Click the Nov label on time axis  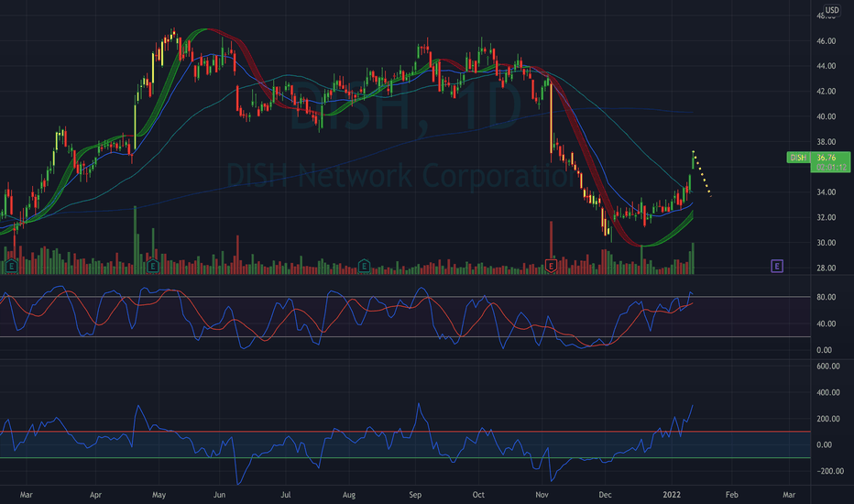[x=542, y=495]
